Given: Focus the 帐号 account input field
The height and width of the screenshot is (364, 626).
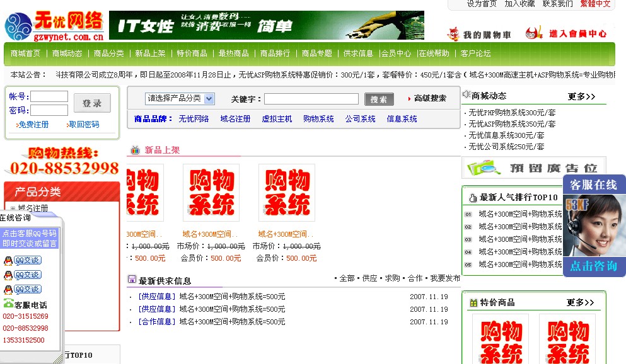Looking at the screenshot, I should (49, 96).
